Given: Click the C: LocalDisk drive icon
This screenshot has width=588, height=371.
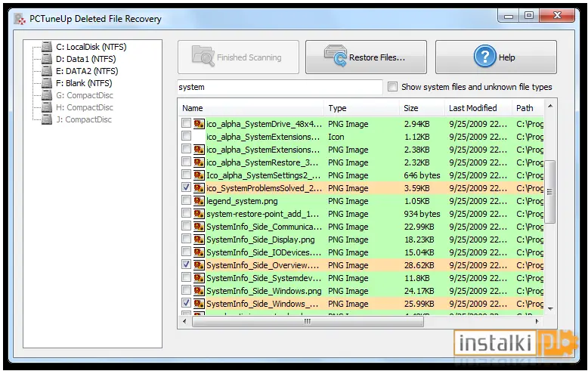Looking at the screenshot, I should tap(47, 47).
